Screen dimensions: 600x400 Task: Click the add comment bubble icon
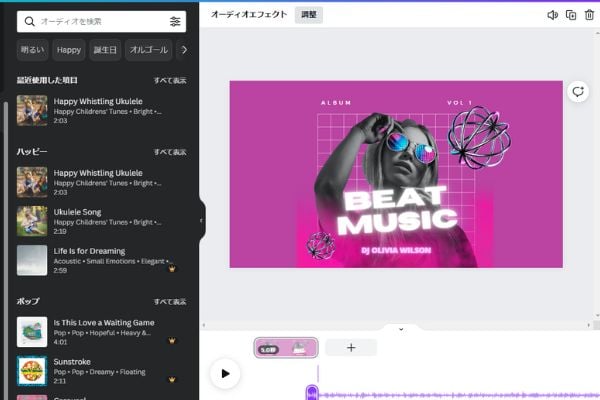[x=578, y=91]
